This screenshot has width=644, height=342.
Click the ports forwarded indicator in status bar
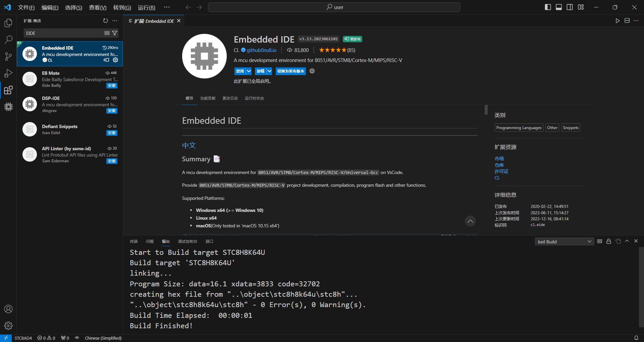(x=65, y=338)
